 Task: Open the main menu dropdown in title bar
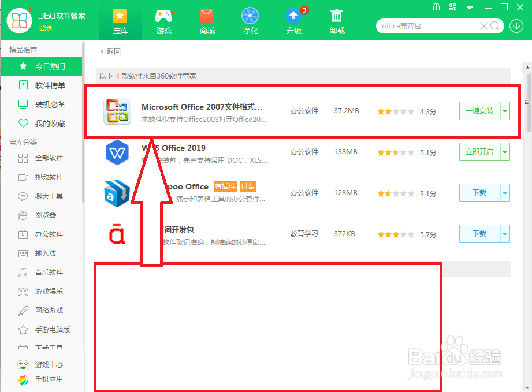point(470,7)
